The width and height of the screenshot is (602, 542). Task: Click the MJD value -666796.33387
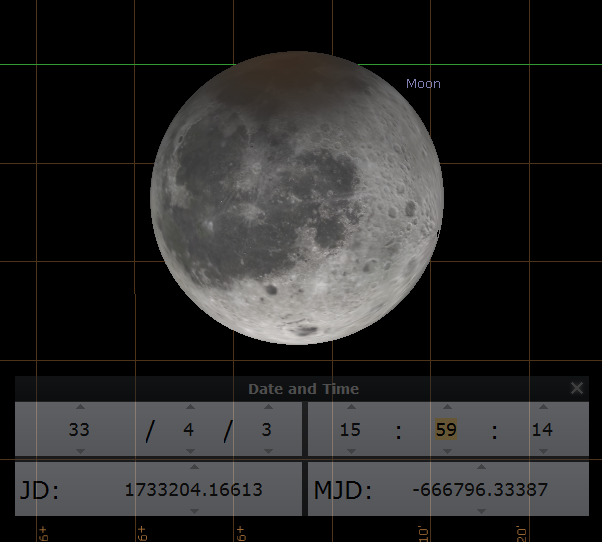[x=480, y=489]
